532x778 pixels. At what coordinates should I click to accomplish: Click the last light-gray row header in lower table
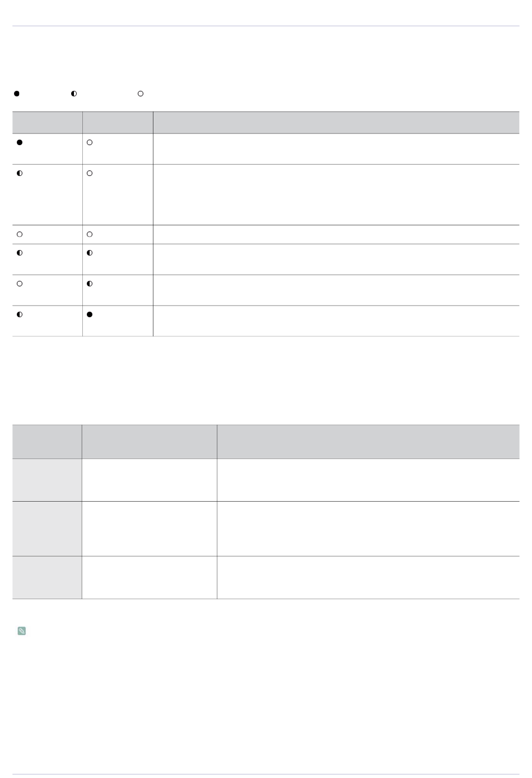point(47,577)
